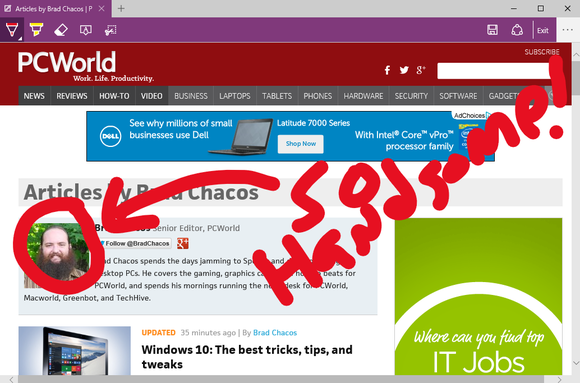
Task: Select the Pen tool in web note toolbar
Action: click(12, 30)
